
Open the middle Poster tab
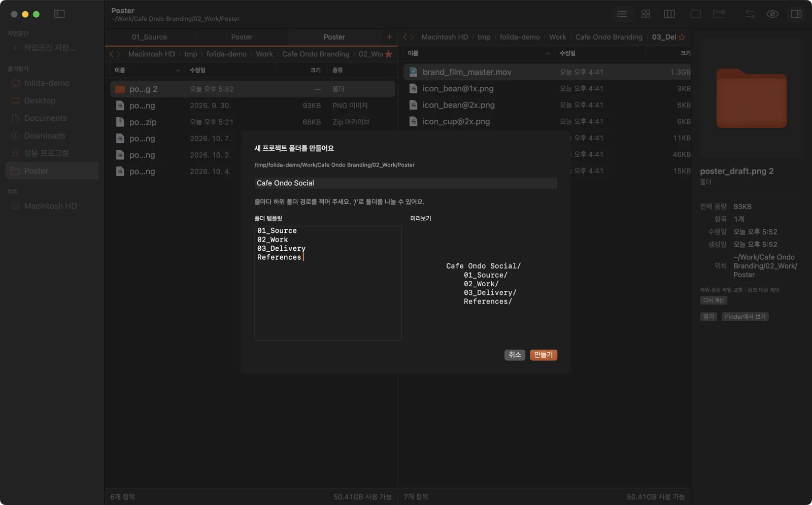[x=242, y=37]
